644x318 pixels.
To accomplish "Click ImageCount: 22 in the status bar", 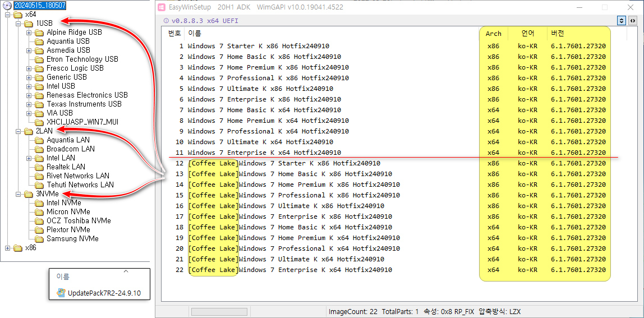I will pos(353,311).
